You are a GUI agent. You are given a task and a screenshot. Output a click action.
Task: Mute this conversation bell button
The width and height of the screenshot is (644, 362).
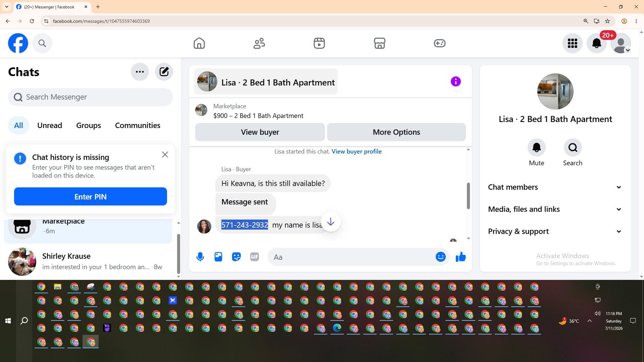click(x=537, y=147)
